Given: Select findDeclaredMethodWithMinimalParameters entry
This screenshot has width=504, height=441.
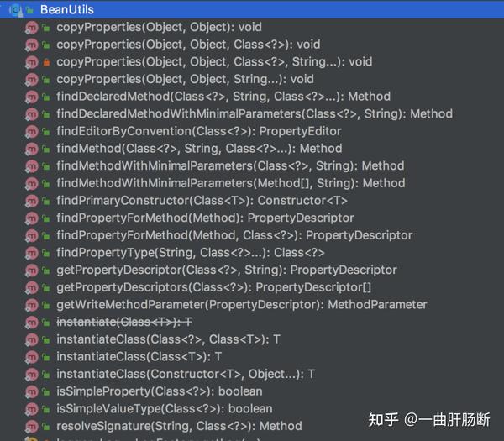Looking at the screenshot, I should click(255, 114).
